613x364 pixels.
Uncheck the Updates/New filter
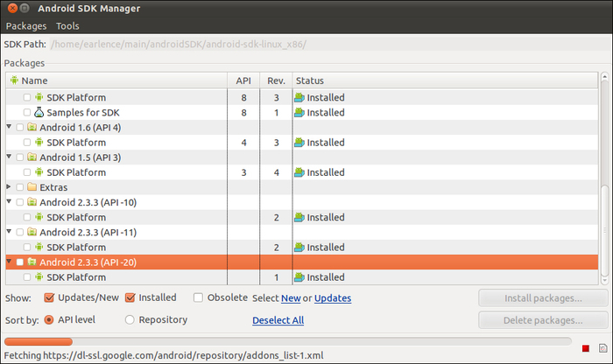click(49, 297)
